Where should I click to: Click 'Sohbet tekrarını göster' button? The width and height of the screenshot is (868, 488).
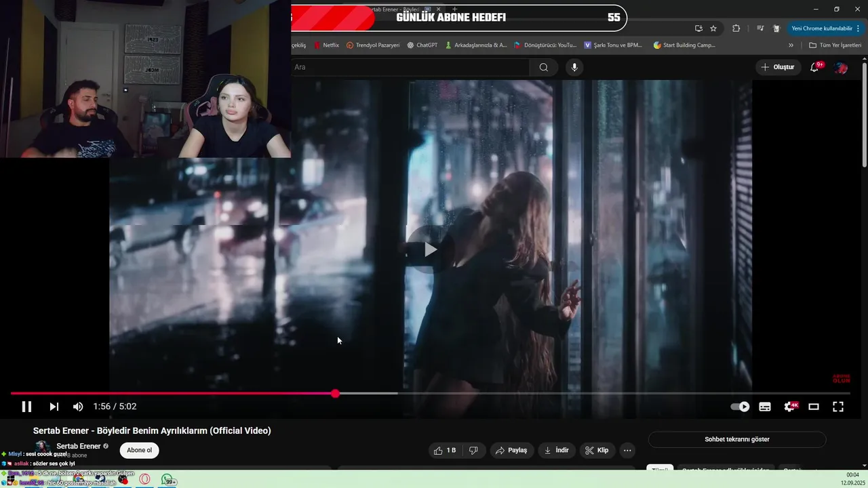tap(737, 439)
